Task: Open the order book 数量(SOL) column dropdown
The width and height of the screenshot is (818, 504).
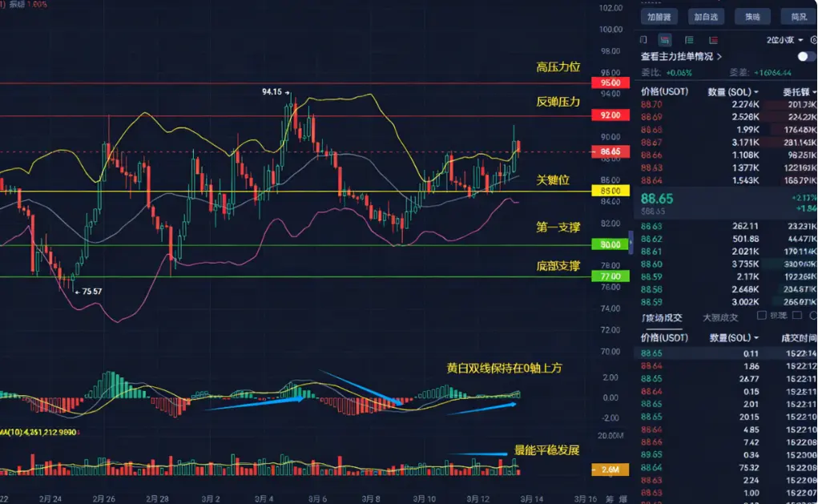Action: pyautogui.click(x=733, y=92)
